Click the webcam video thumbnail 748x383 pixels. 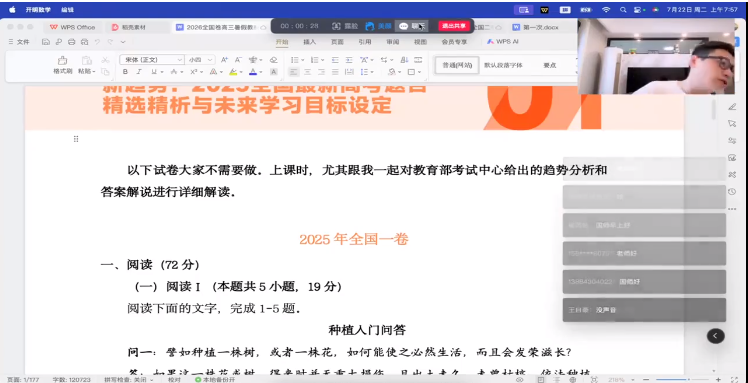[x=656, y=56]
